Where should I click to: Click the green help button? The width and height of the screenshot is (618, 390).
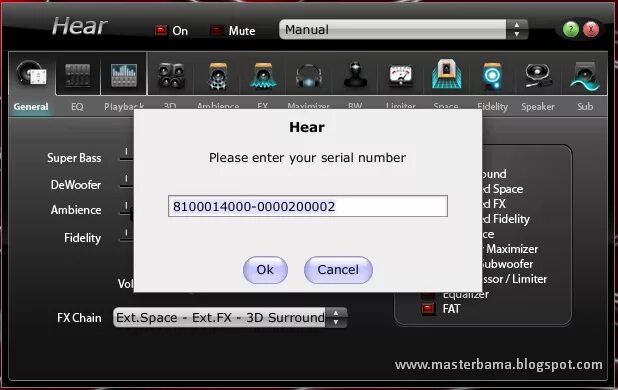(571, 29)
